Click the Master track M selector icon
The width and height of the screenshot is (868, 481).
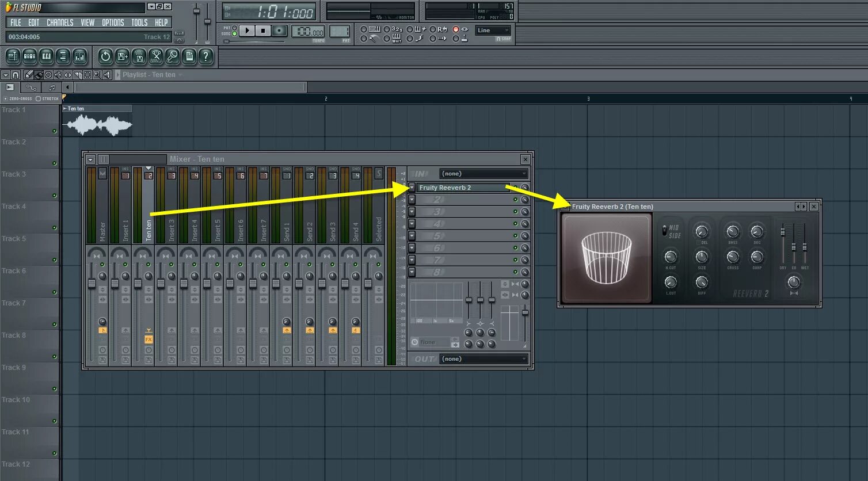(102, 173)
